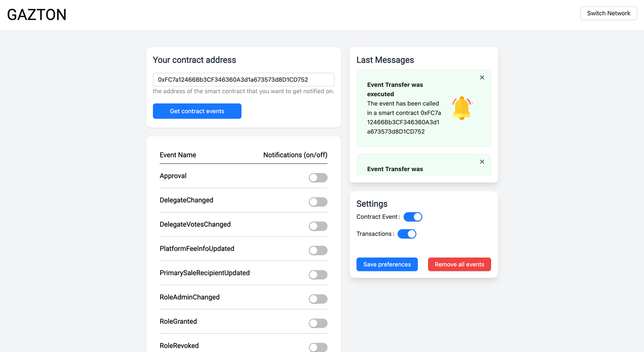Enable notifications for Approval event

318,178
